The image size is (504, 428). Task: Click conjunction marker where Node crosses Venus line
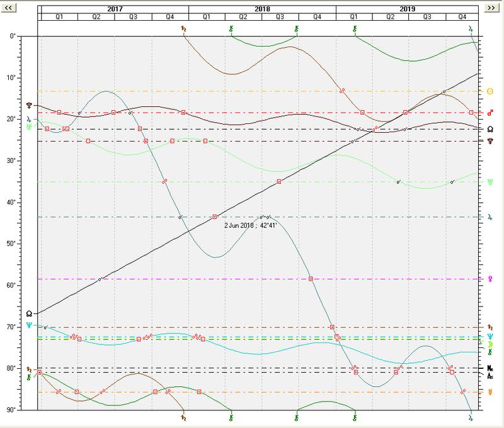[x=100, y=279]
